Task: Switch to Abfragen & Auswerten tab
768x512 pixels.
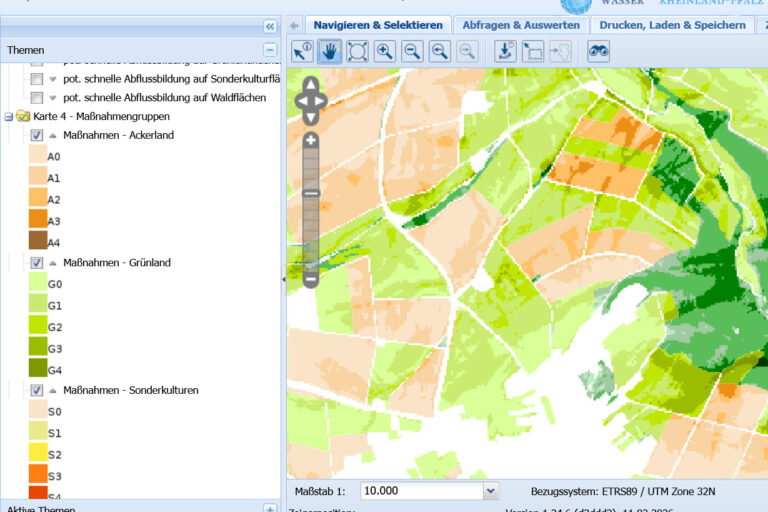Action: pyautogui.click(x=521, y=25)
